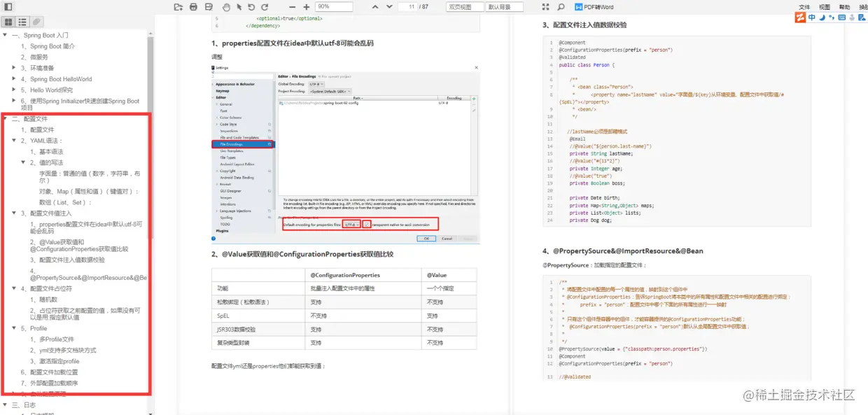Click the save document icon
The image size is (868, 415).
coord(209,6)
